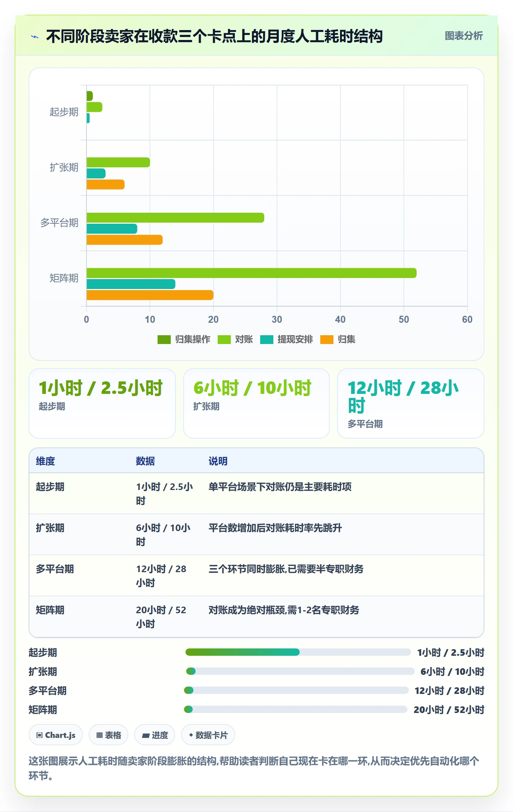Click the orange 多平台期 bar in the chart
Viewport: 513px width, 812px height.
[125, 240]
